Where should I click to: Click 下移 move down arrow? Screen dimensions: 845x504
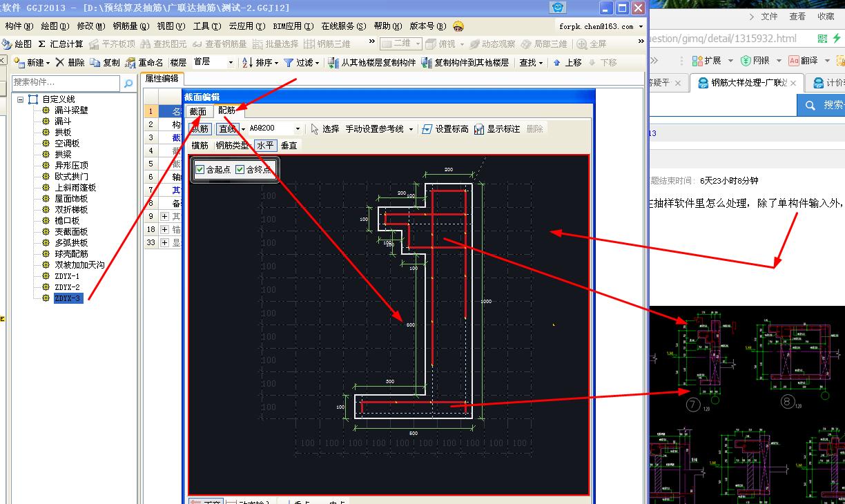click(603, 62)
